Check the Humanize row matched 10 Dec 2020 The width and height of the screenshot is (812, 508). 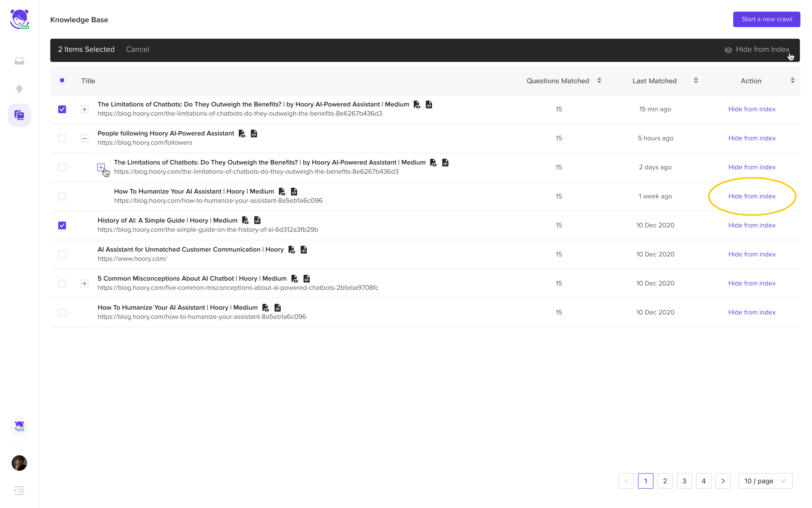click(62, 312)
